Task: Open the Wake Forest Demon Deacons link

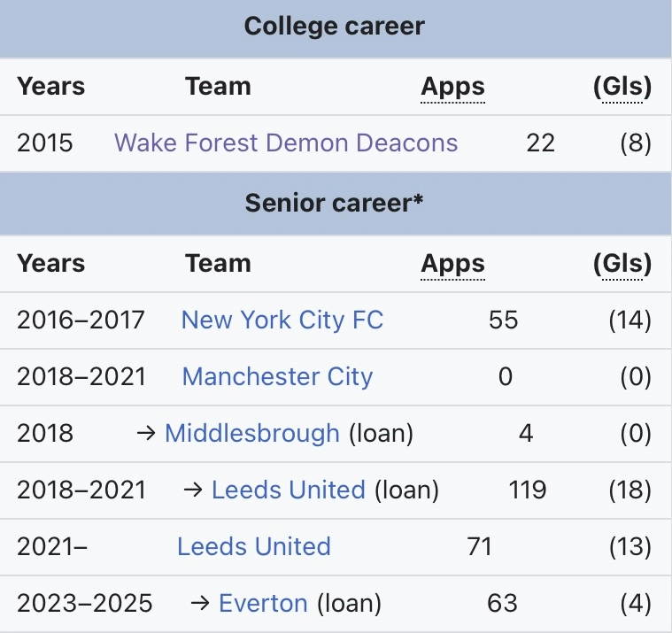Action: [x=286, y=143]
